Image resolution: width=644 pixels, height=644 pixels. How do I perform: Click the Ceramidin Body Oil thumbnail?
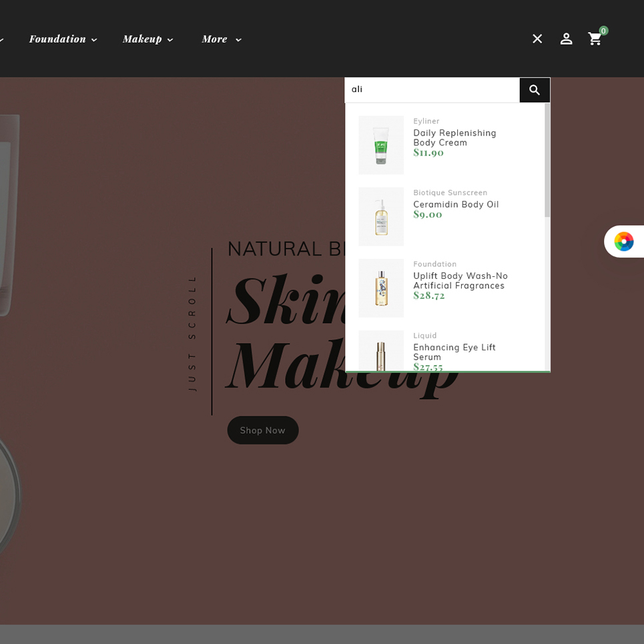[381, 216]
